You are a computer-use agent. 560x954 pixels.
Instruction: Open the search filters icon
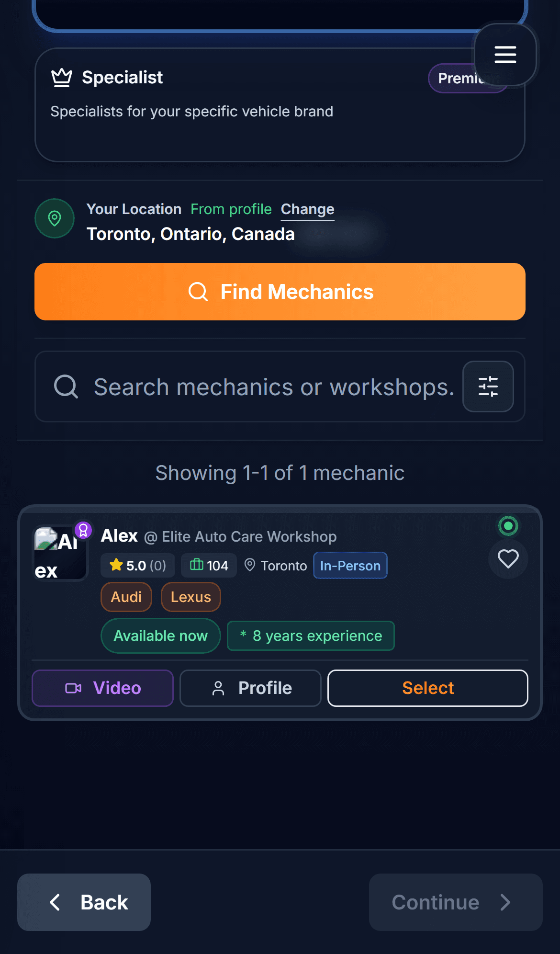488,386
